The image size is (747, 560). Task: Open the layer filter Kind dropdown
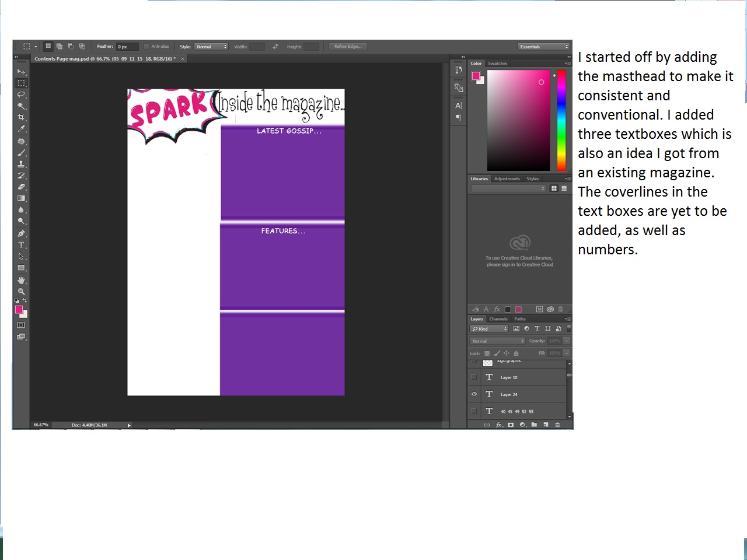[x=490, y=329]
